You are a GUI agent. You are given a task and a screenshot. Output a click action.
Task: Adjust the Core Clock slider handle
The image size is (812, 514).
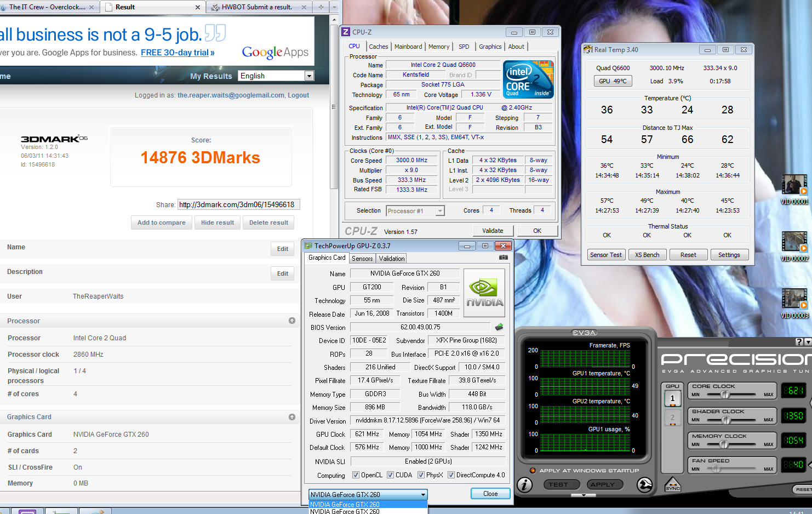[725, 395]
